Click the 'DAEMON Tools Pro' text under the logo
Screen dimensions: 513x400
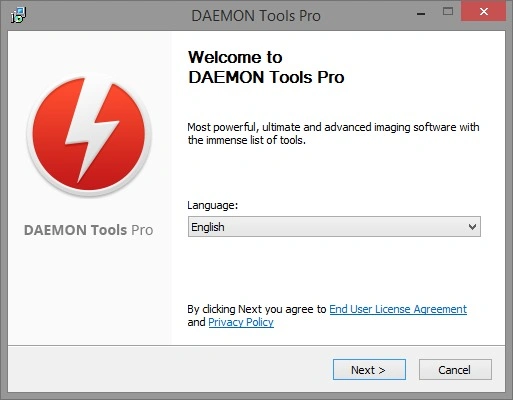[88, 230]
